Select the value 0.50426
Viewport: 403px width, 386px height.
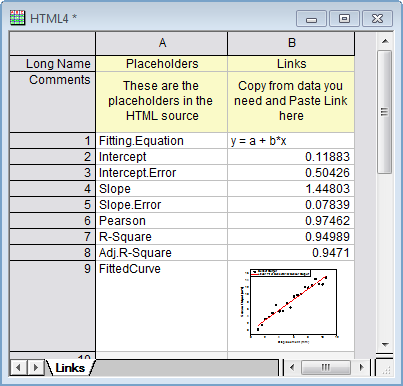coord(291,173)
